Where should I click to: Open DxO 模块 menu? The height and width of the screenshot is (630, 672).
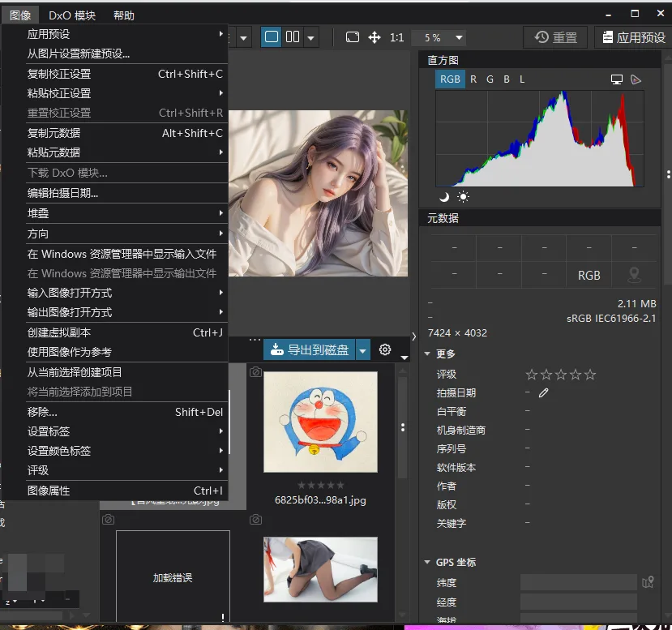(x=72, y=15)
